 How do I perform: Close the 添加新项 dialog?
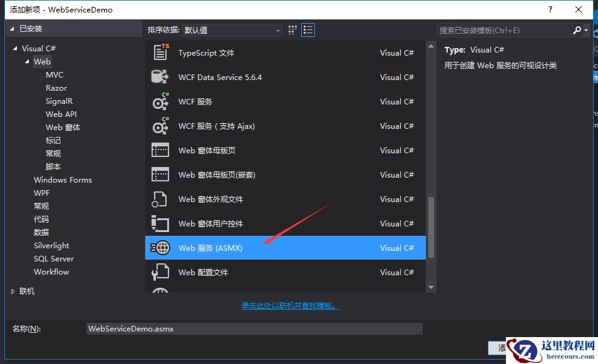pyautogui.click(x=579, y=9)
